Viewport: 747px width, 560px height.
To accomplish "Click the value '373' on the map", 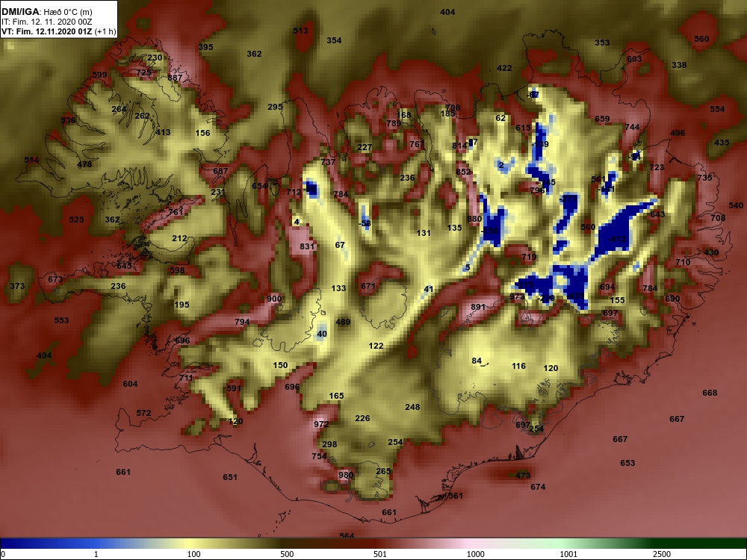I will click(x=17, y=286).
